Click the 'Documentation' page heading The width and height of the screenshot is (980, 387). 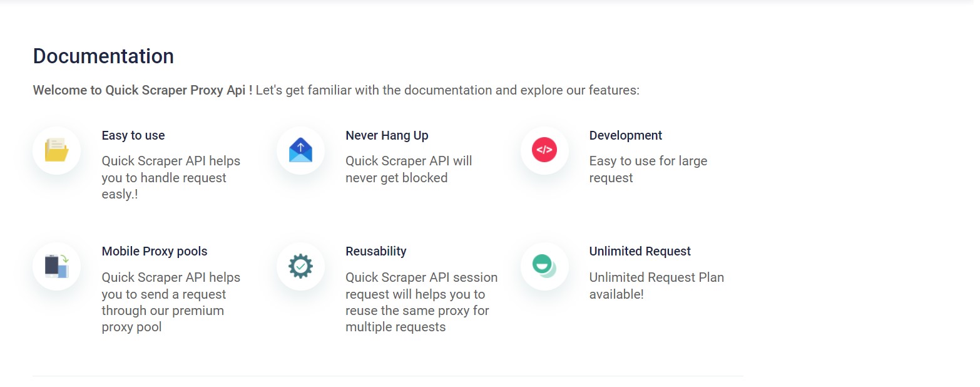(103, 56)
